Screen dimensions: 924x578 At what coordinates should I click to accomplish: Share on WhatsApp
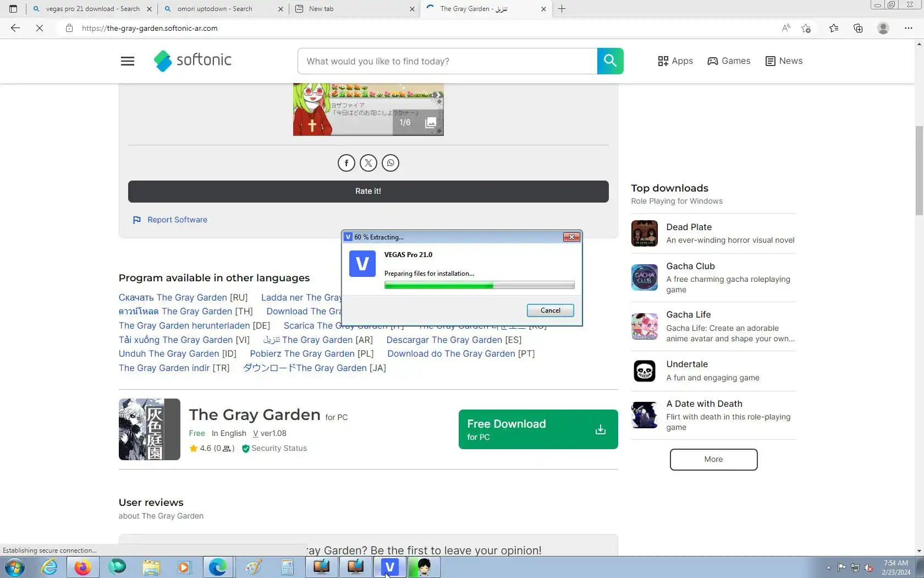pos(391,163)
